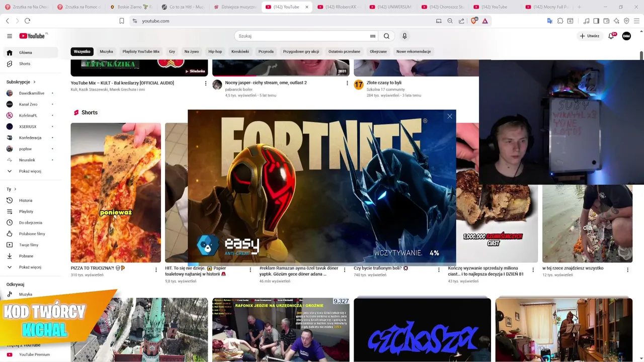Select the Kreskówki filter chip
Image resolution: width=644 pixels, height=362 pixels.
coord(240,51)
